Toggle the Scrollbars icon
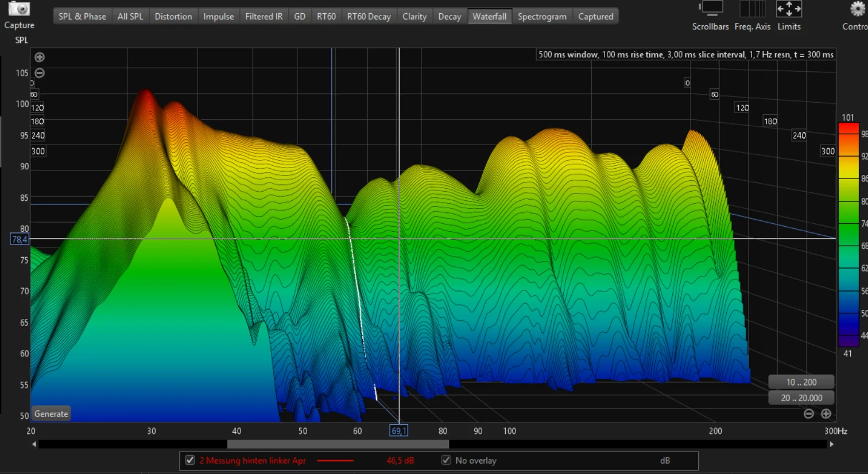The height and width of the screenshot is (474, 868). click(712, 9)
